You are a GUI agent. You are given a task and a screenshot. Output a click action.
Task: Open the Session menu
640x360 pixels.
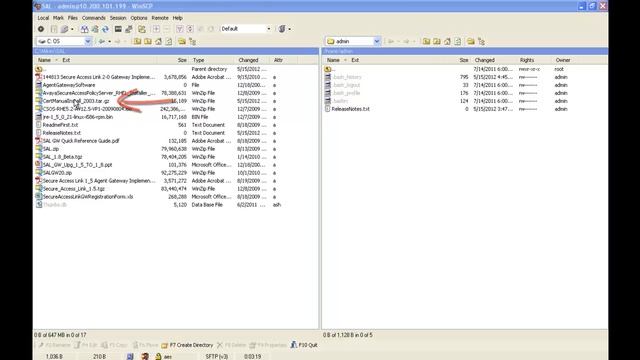[118, 18]
